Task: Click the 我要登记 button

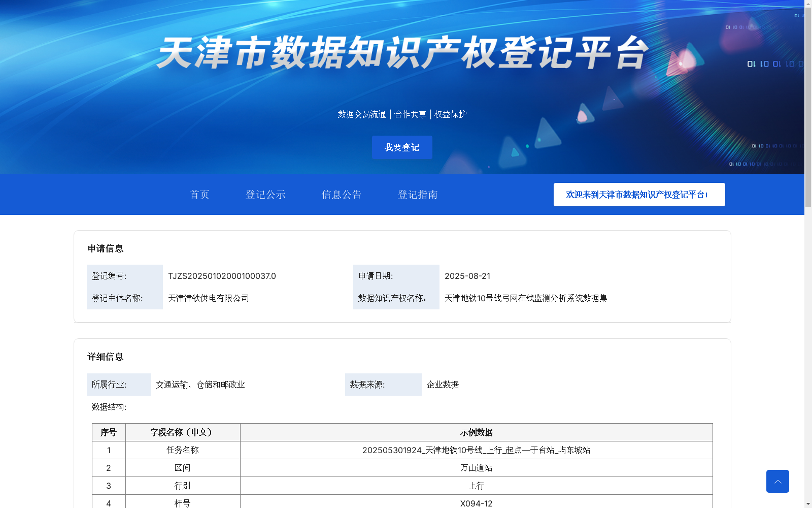Action: click(402, 147)
